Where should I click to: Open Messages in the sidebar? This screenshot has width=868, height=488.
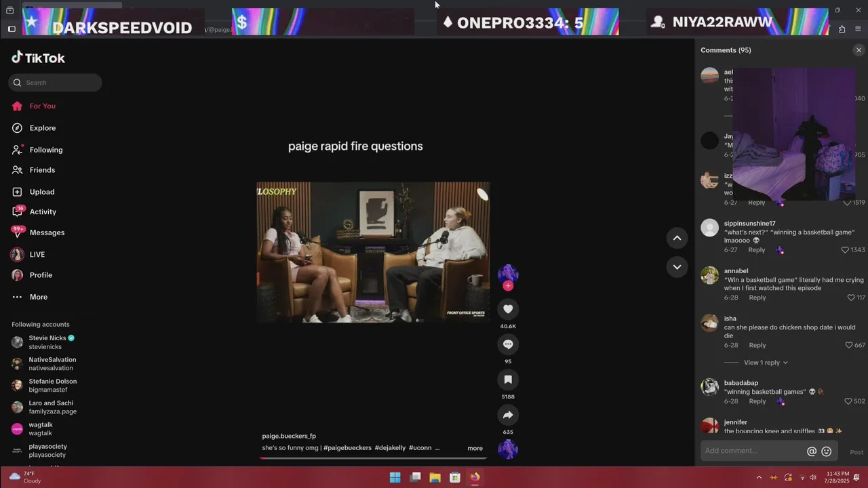coord(47,232)
